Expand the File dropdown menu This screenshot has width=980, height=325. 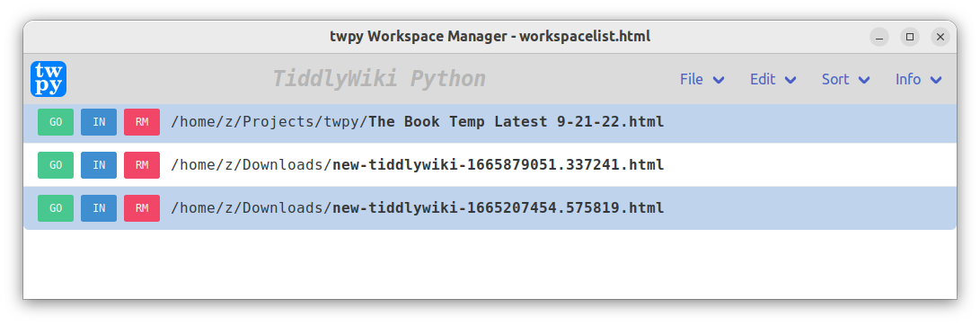coord(702,79)
